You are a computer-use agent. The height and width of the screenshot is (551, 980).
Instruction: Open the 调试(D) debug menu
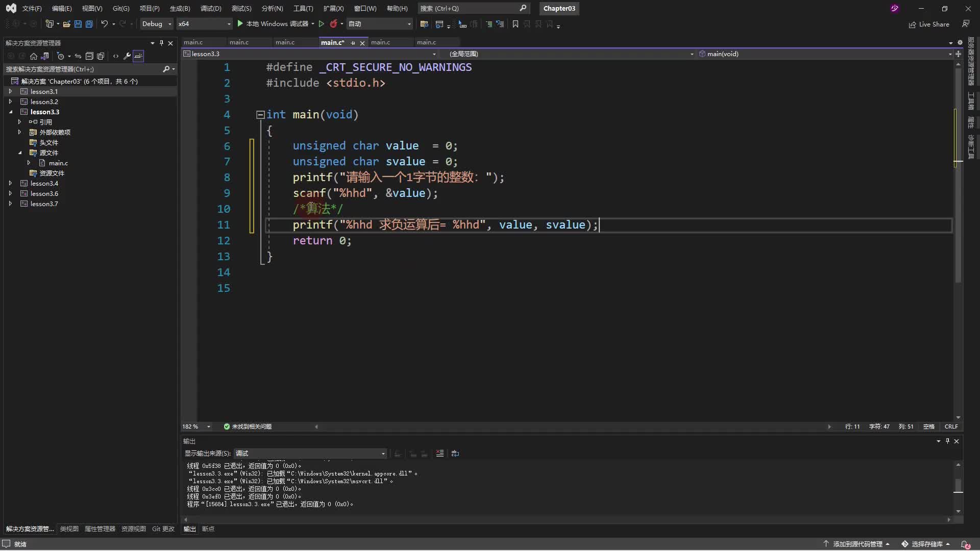tap(211, 8)
